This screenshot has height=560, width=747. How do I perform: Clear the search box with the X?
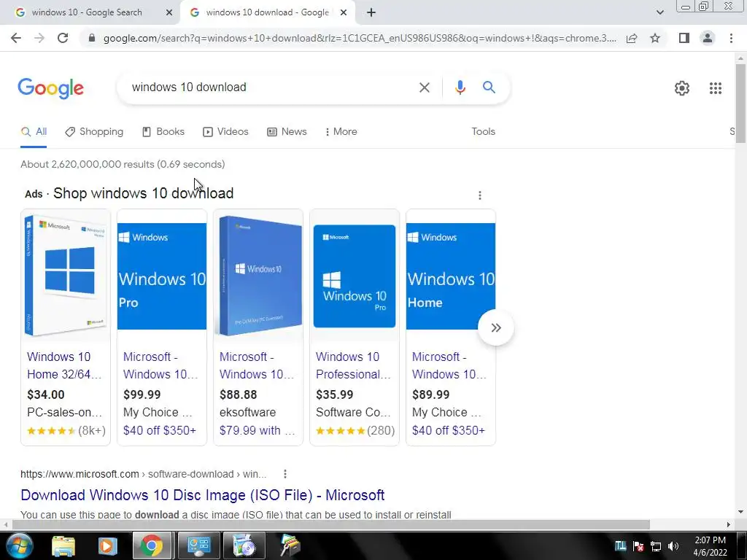(424, 87)
